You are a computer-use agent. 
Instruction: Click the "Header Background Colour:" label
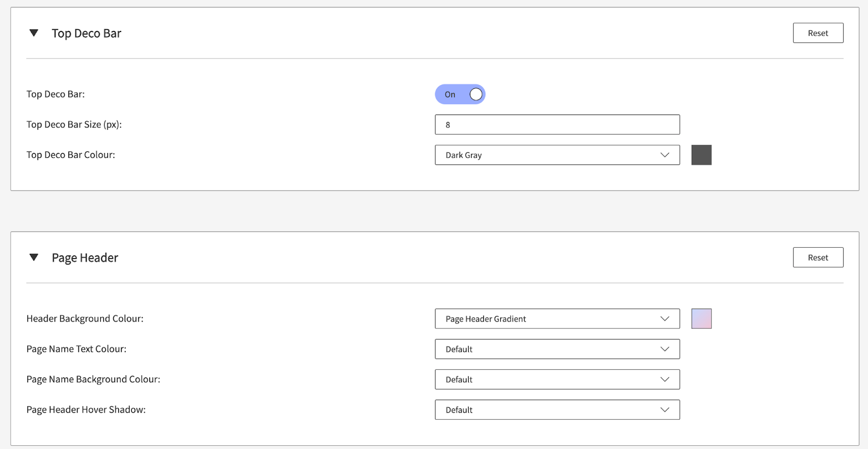[85, 319]
